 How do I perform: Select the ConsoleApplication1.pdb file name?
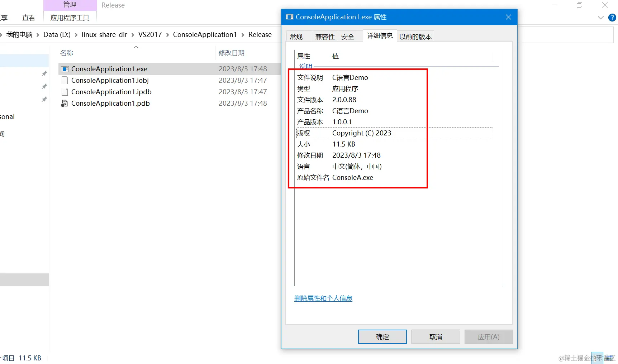(x=110, y=103)
